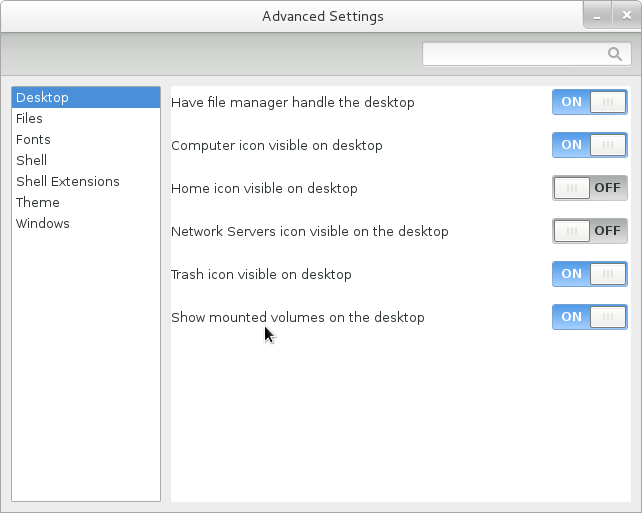This screenshot has height=513, width=642.
Task: Close the Advanced Settings window
Action: point(626,16)
